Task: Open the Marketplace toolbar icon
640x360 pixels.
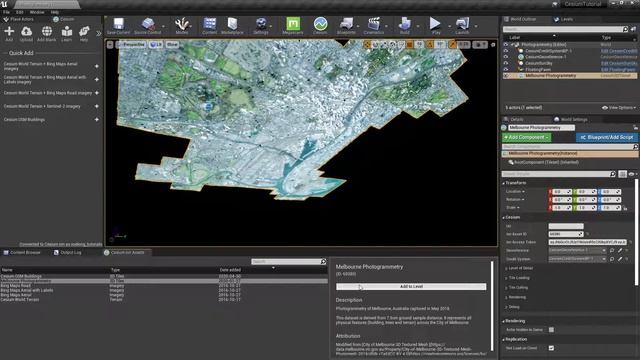Action: coord(232,26)
